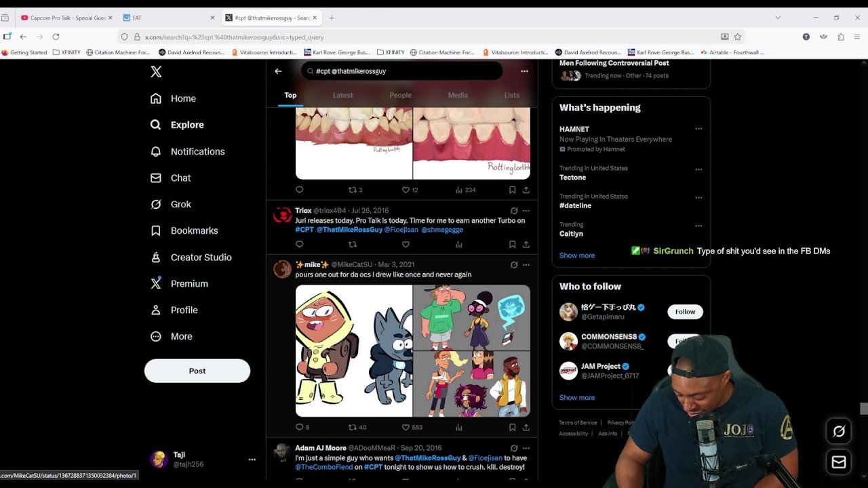868x488 pixels.
Task: Go back using the search header arrow
Action: (278, 71)
